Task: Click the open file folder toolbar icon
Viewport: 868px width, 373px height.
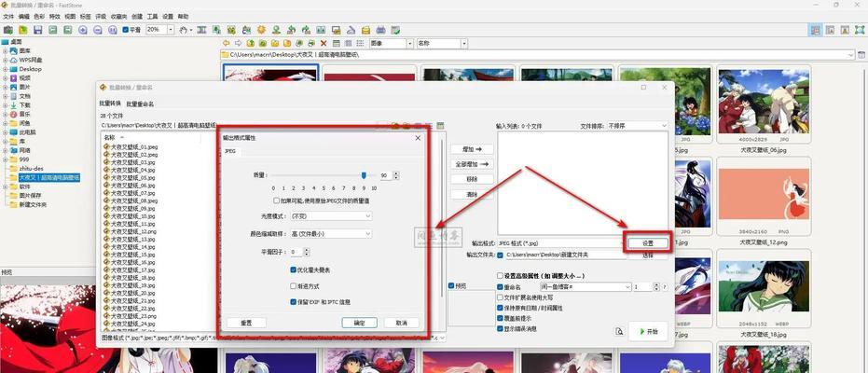Action: point(23,30)
